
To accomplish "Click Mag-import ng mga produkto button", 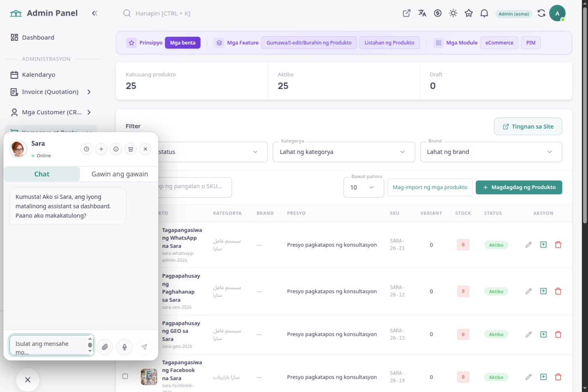I will (430, 187).
